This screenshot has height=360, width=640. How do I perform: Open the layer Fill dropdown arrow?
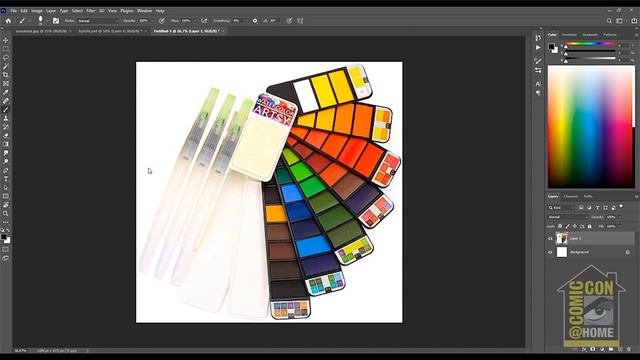[619, 226]
